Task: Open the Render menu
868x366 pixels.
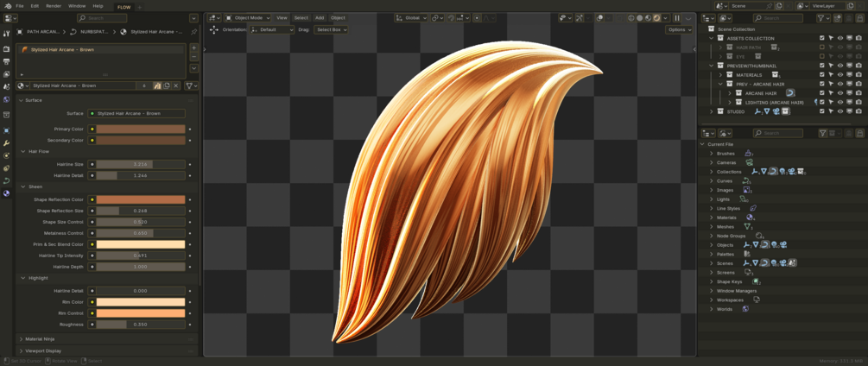Action: tap(54, 5)
